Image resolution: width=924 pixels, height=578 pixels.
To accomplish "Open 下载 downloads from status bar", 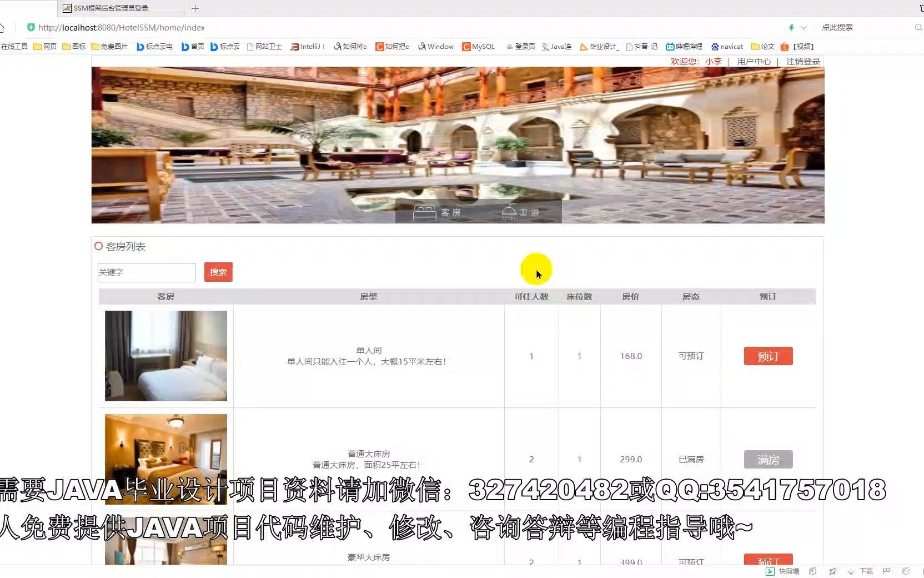I will 860,571.
